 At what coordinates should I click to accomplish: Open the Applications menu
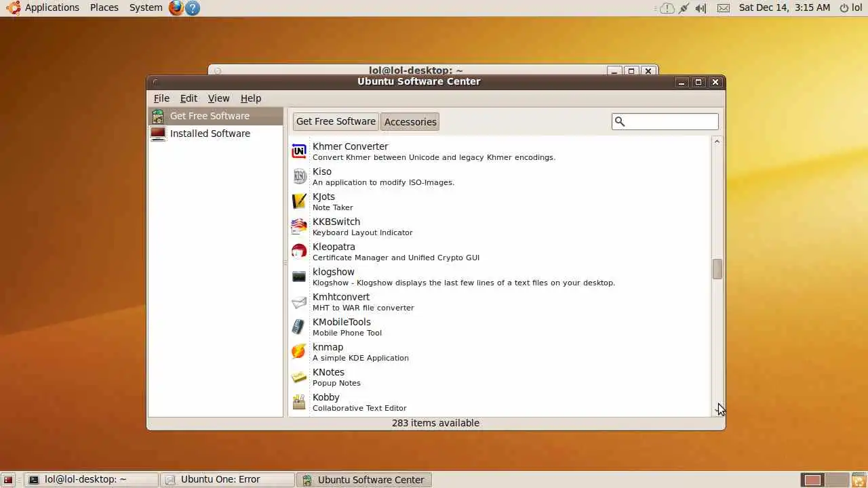pos(52,7)
